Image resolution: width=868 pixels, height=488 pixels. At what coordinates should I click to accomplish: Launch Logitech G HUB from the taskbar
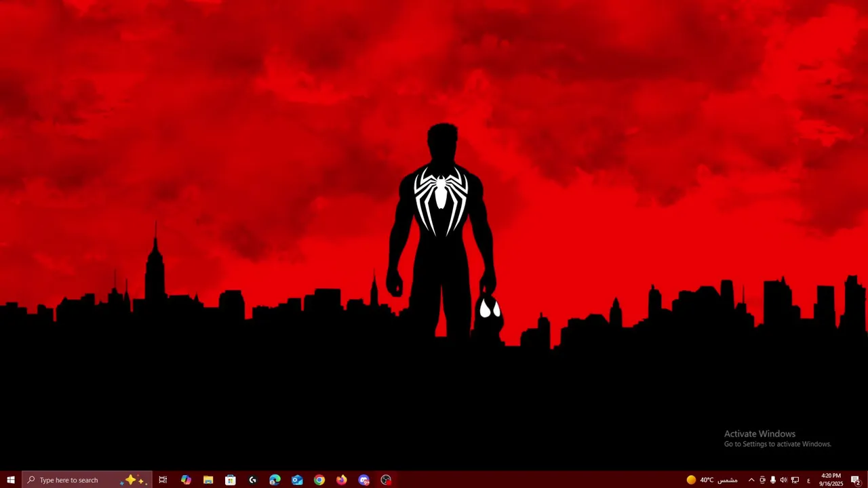click(253, 480)
